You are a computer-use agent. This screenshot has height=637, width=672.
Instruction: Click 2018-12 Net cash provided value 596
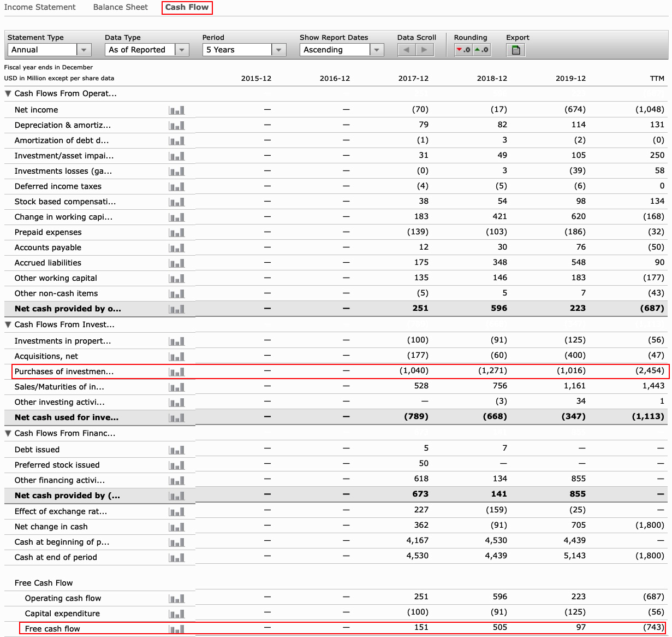pyautogui.click(x=499, y=308)
